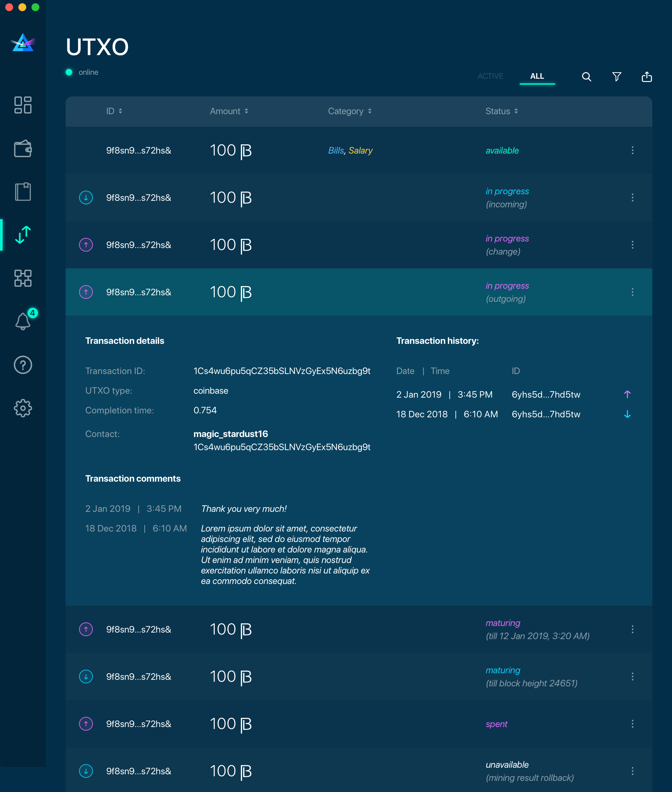Click the filter funnel icon

click(616, 77)
